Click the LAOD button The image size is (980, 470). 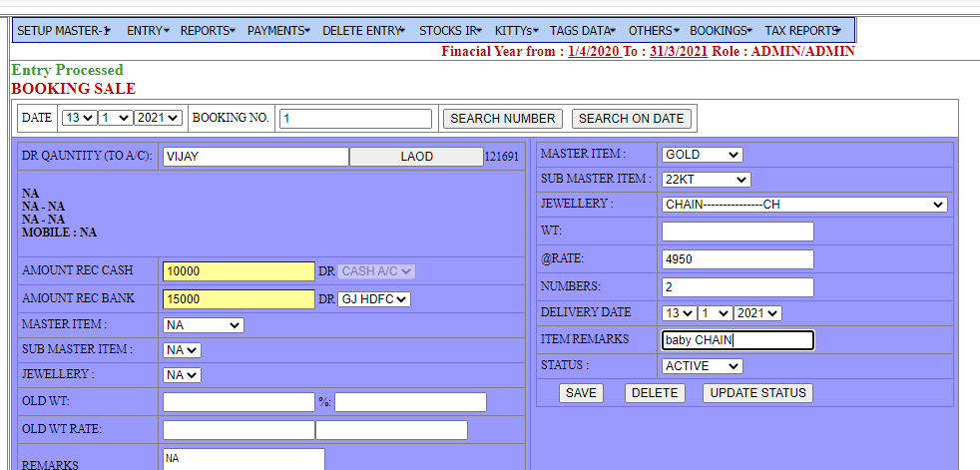(416, 157)
